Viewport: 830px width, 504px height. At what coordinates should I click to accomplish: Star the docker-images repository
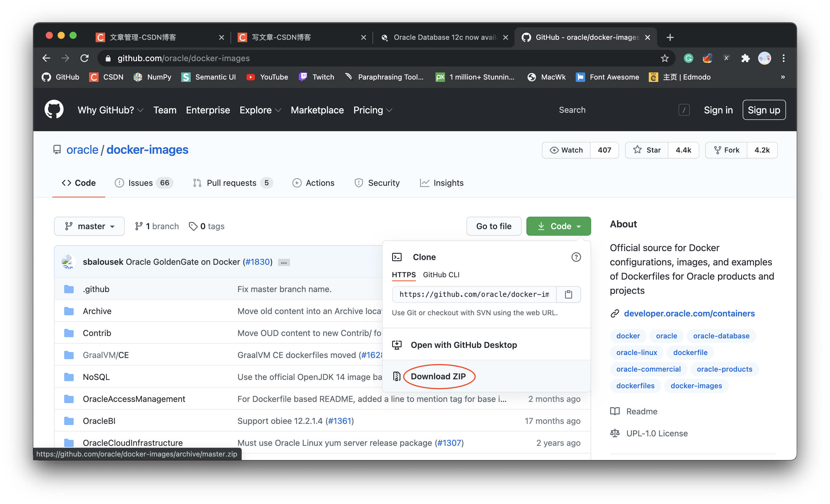pos(647,150)
